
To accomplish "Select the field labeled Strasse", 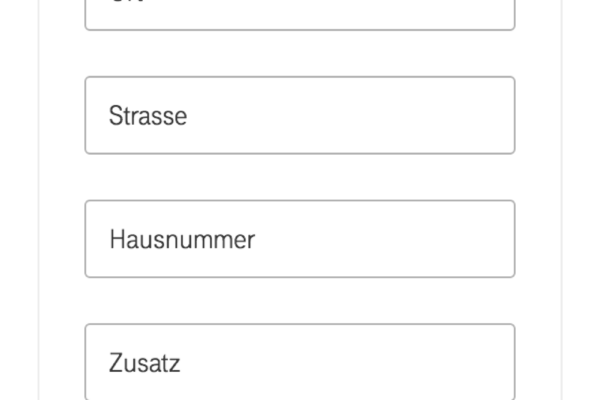I will (x=300, y=115).
